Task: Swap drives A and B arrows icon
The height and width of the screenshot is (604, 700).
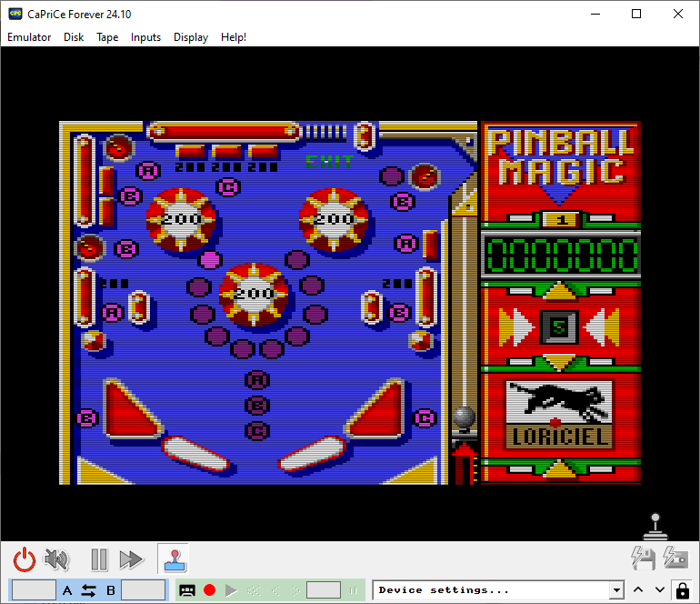Action: click(x=88, y=590)
